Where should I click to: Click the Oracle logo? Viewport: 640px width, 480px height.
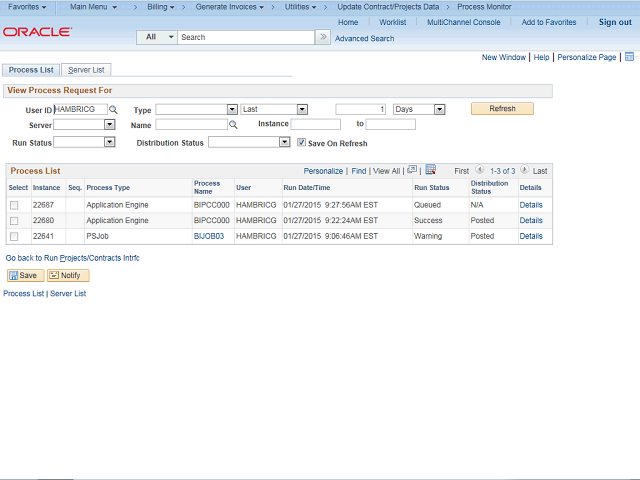coord(38,32)
